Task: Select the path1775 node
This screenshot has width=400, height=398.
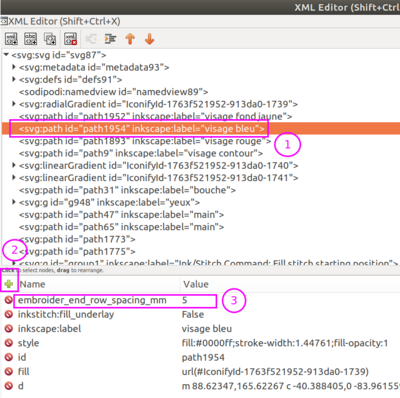Action: (77, 252)
